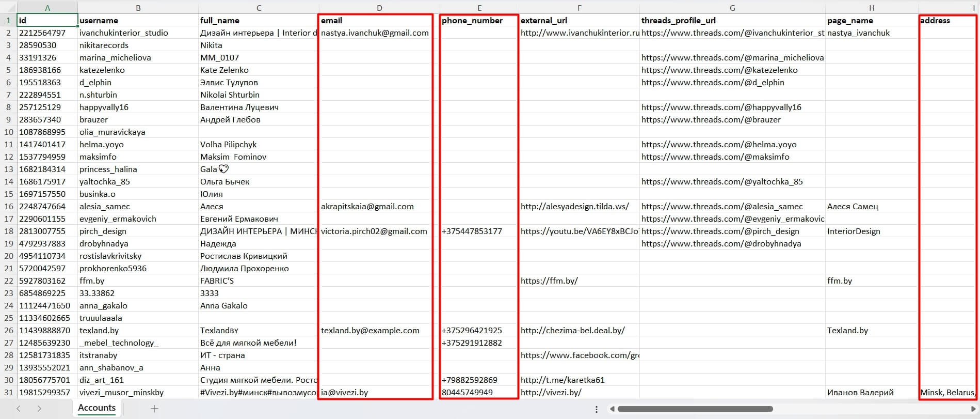Select column B header
Image resolution: width=980 pixels, height=419 pixels.
(138, 8)
